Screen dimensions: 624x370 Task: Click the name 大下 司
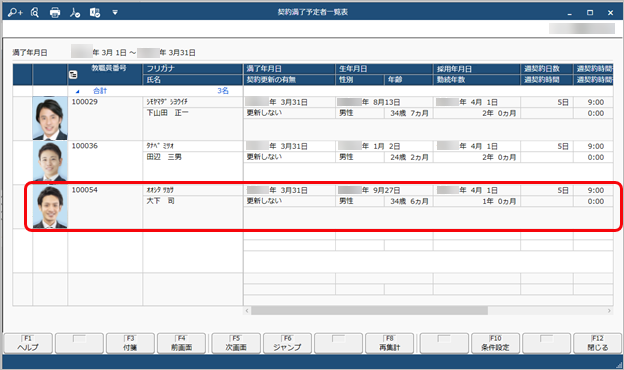(x=160, y=201)
